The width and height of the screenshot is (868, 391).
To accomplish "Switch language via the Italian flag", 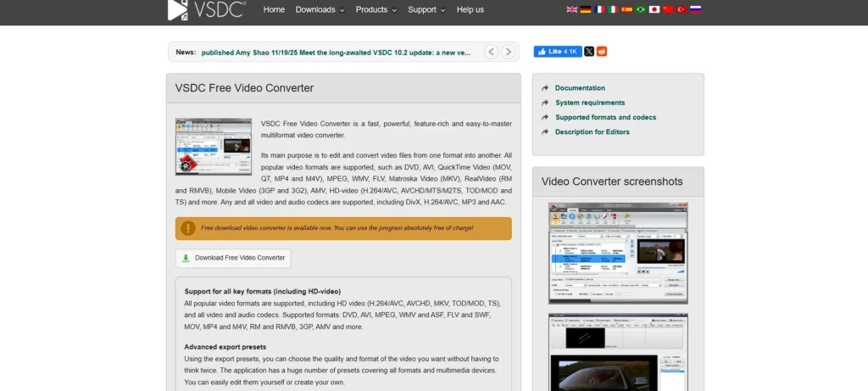I will (x=614, y=9).
